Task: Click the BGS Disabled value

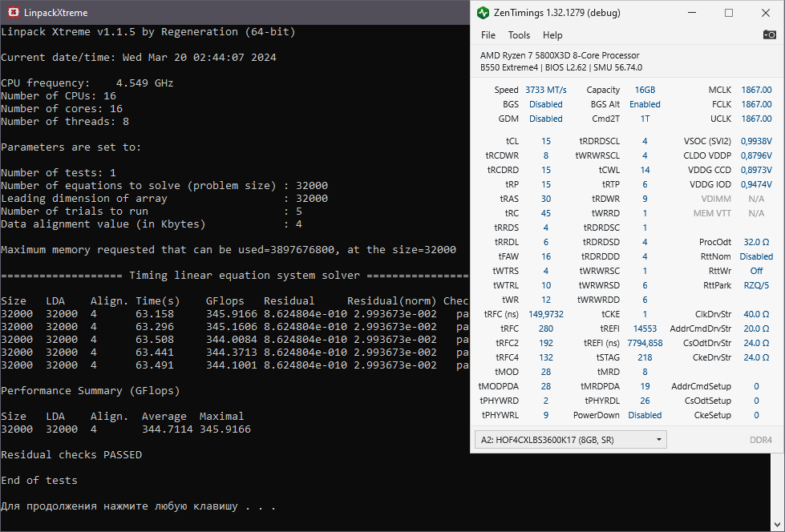Action: tap(546, 105)
